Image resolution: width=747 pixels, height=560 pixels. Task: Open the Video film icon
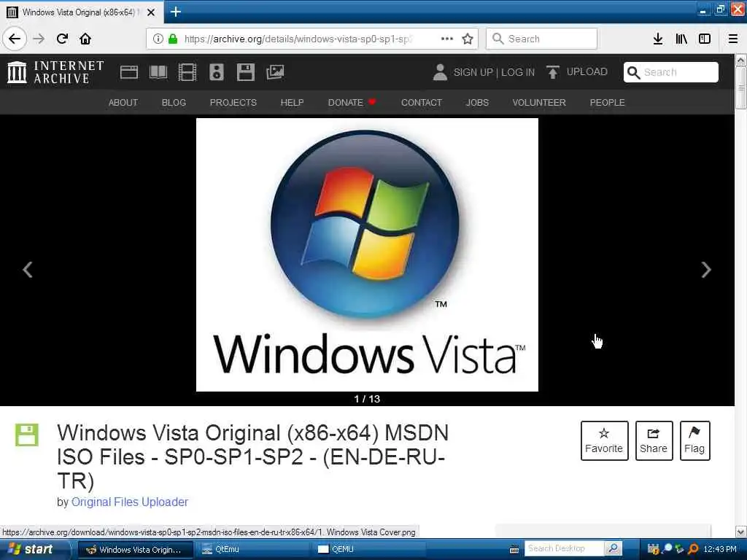coord(187,72)
